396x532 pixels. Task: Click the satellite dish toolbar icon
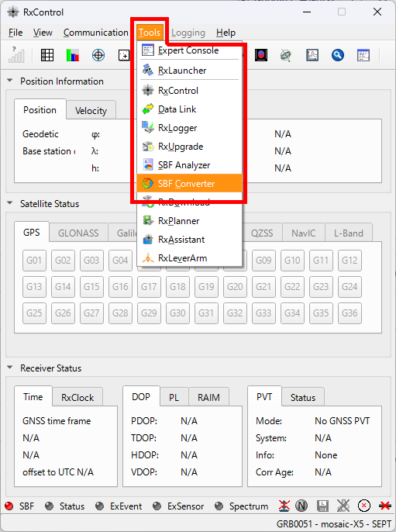287,55
